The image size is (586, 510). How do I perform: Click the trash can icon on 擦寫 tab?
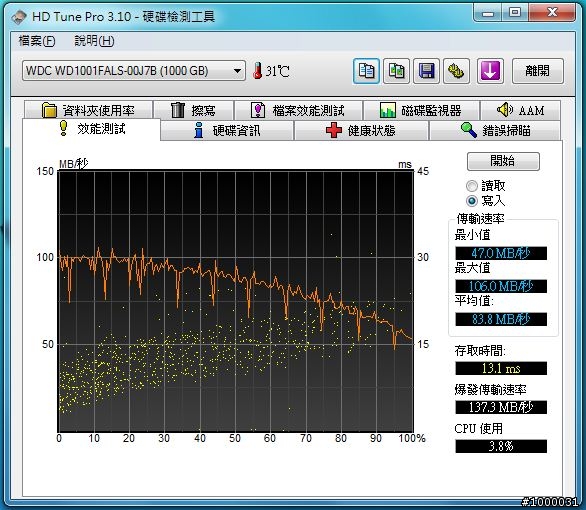(178, 110)
